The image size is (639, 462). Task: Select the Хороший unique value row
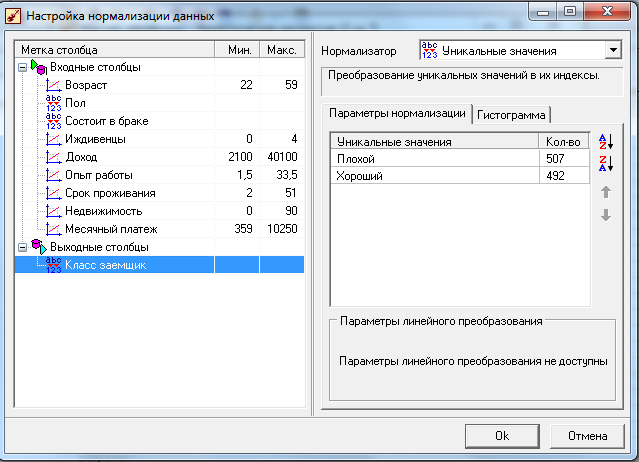(460, 176)
